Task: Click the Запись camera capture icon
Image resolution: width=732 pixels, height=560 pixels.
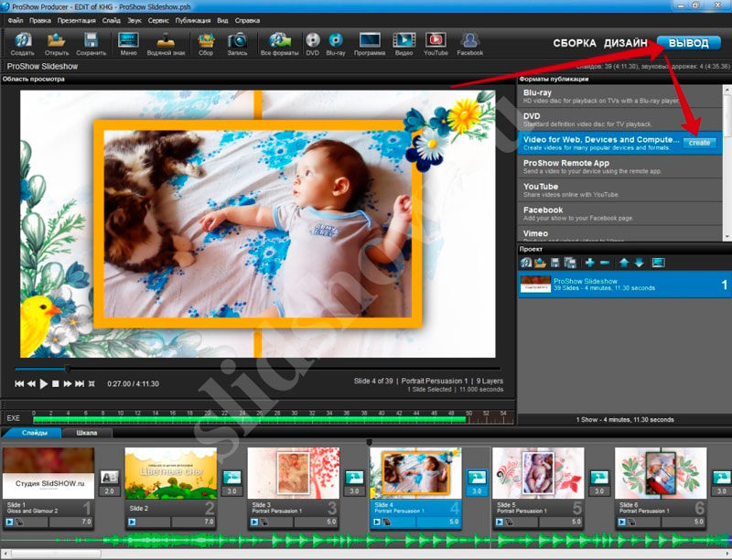Action: (237, 43)
